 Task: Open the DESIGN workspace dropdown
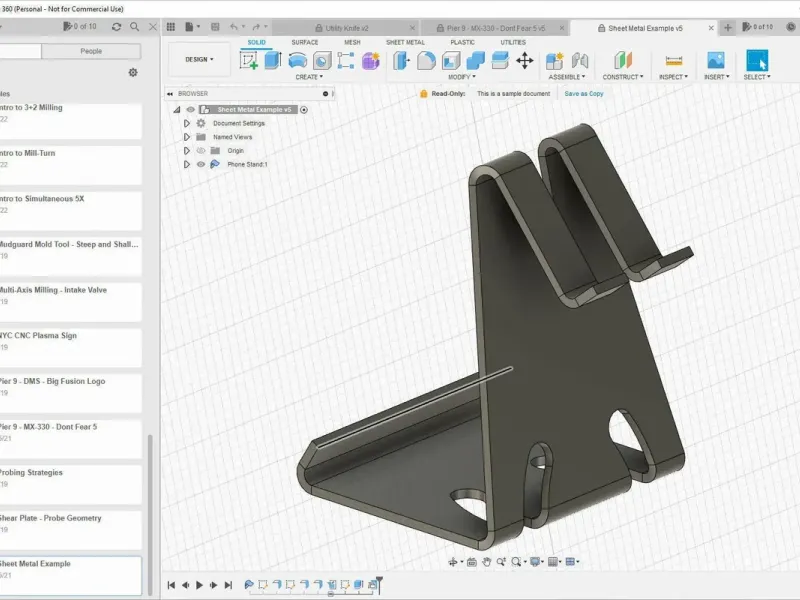click(x=199, y=59)
